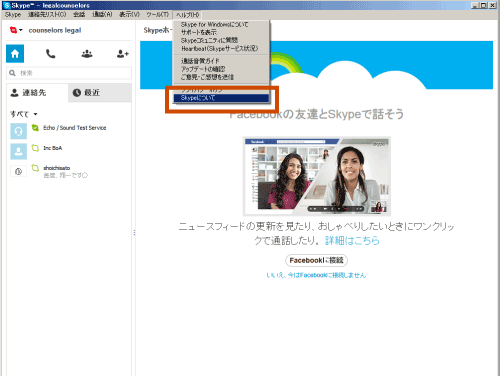Open Heartbeat (Skypeサービス状況) entry

click(x=221, y=48)
